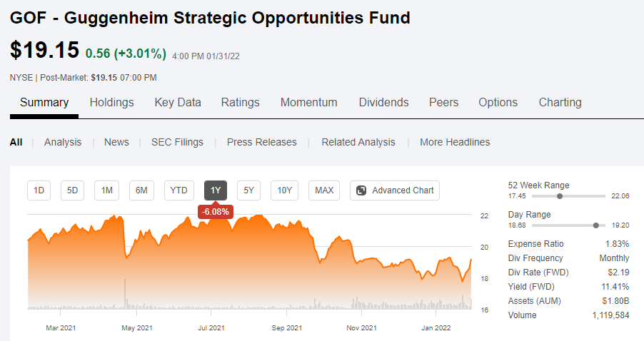Click the Yield (FWD) 11.41% value
644x341 pixels.
pos(615,287)
